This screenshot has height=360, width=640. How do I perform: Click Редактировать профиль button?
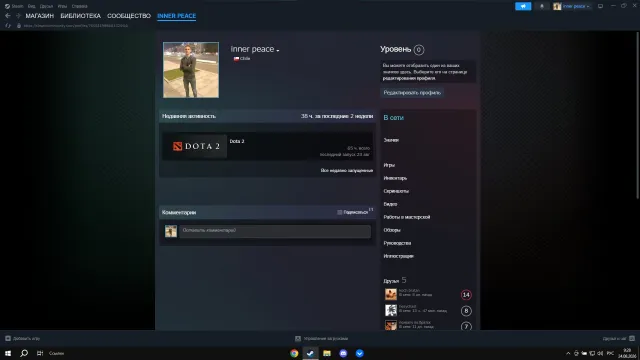click(412, 93)
